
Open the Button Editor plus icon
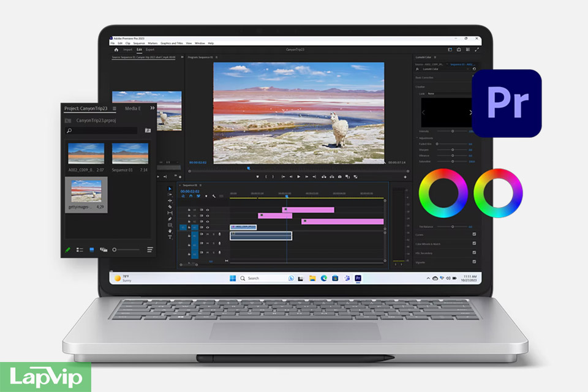[405, 176]
